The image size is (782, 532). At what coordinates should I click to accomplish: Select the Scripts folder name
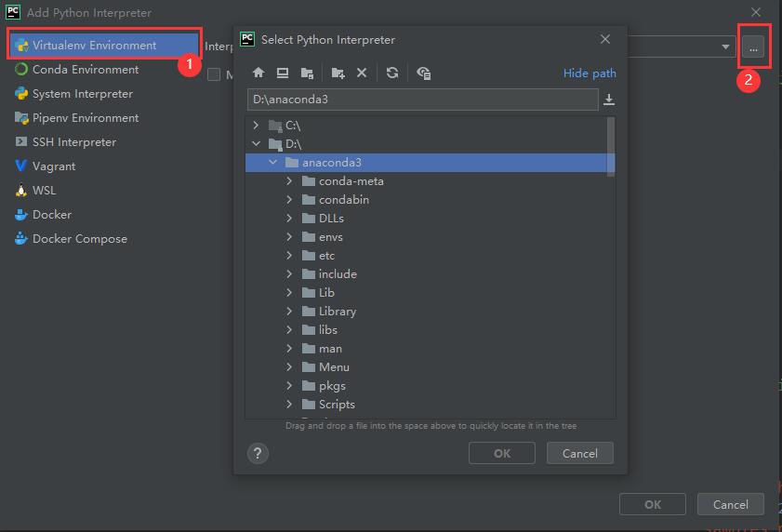pos(337,405)
